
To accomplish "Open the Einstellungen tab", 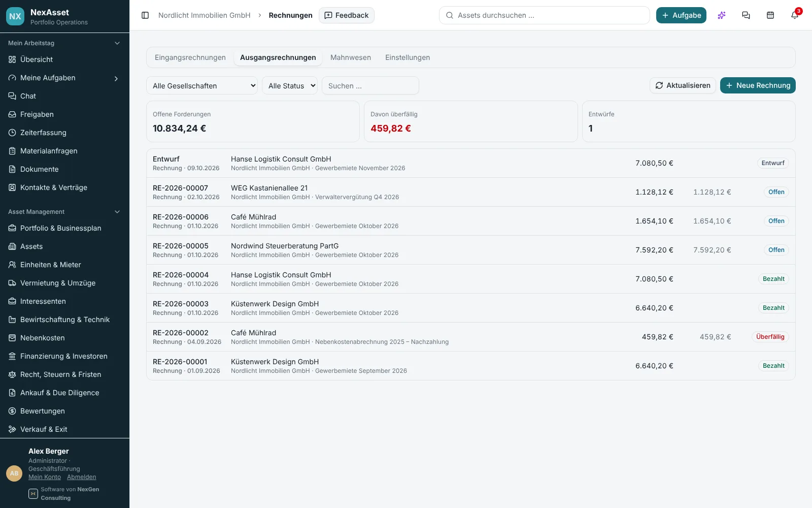I will (408, 57).
